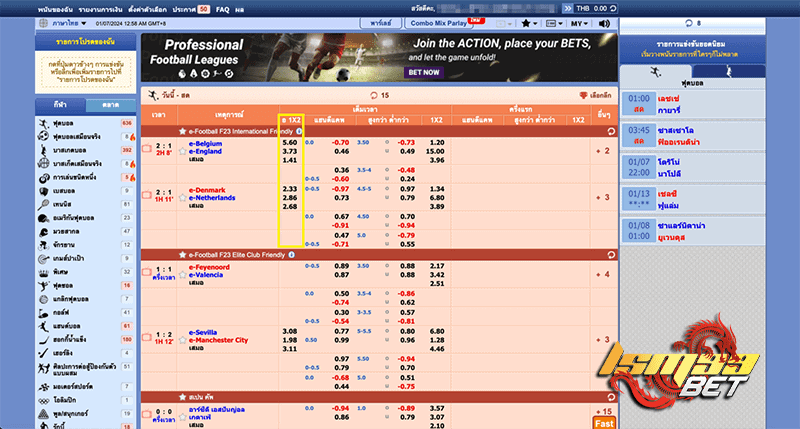Screen dimensions: 800x429
Task: Open the popular match dated 01/08 01:00
Action: 692,231
